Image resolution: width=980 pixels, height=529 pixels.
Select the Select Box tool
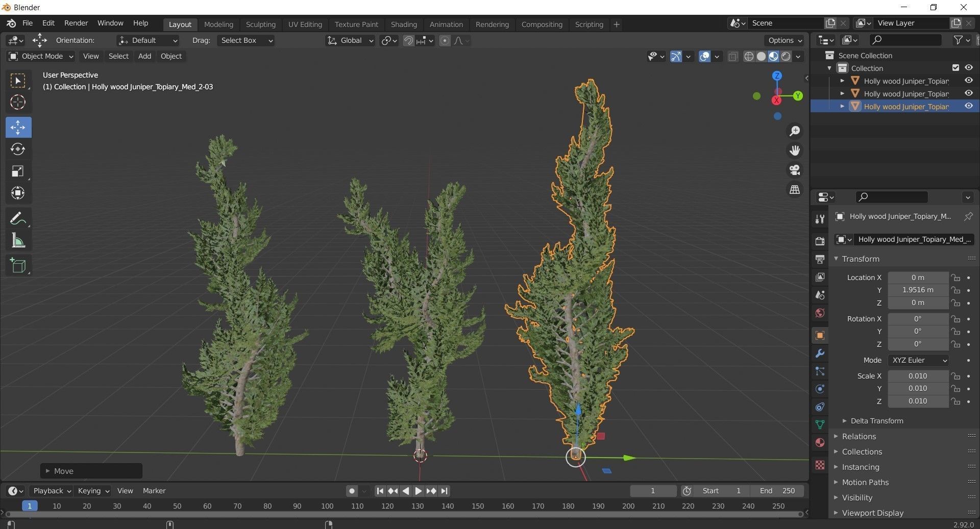[18, 81]
